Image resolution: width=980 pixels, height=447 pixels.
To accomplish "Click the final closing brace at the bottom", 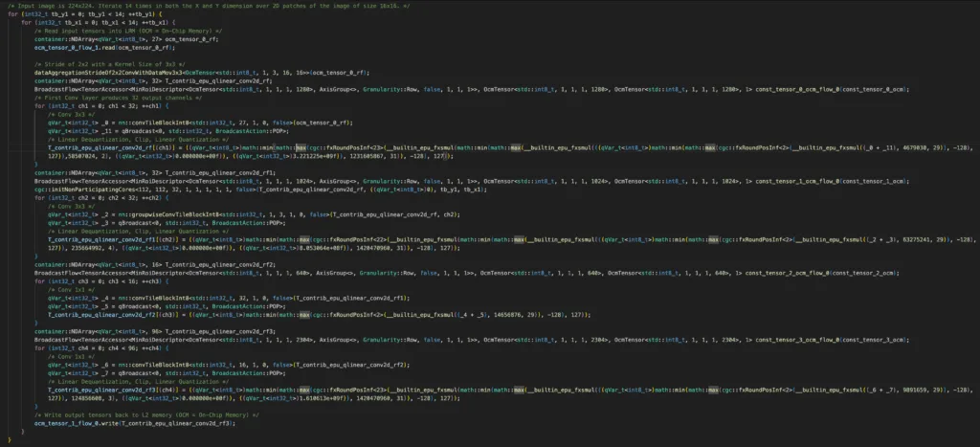I will (x=11, y=439).
